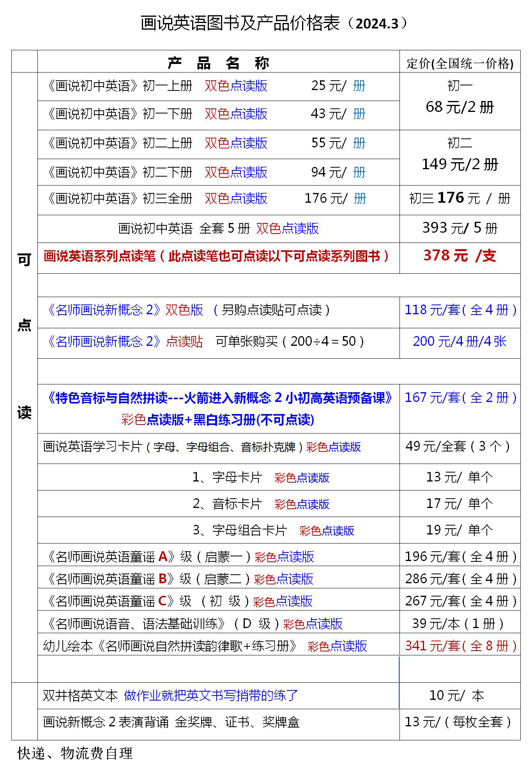Screen dimensions: 532x770
Task: Click the bold 读 character in left column
Action: click(25, 412)
